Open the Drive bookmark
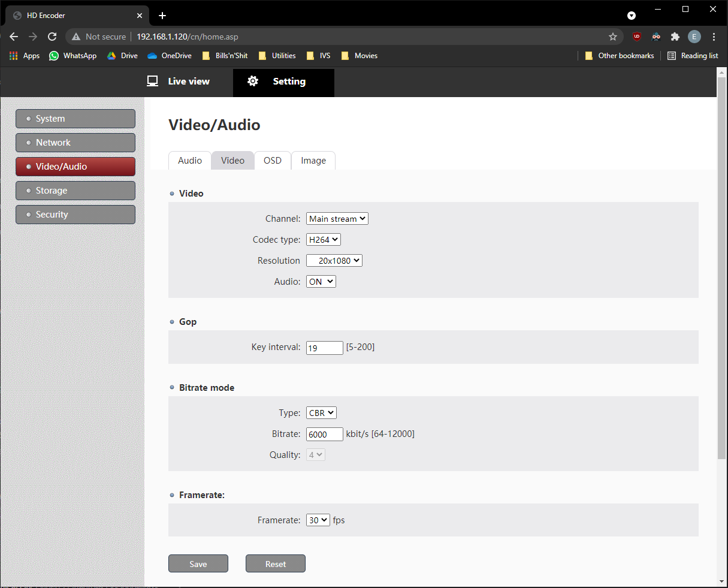 (x=122, y=56)
